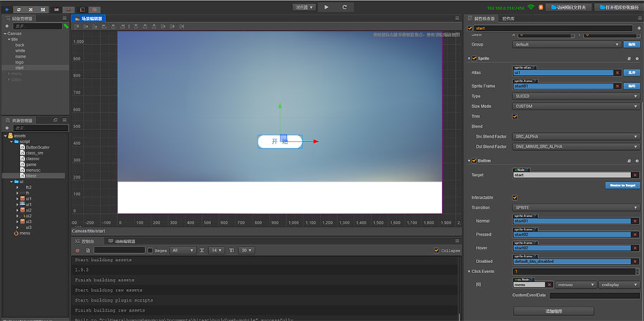Click the CustomEventData input field

click(595, 295)
